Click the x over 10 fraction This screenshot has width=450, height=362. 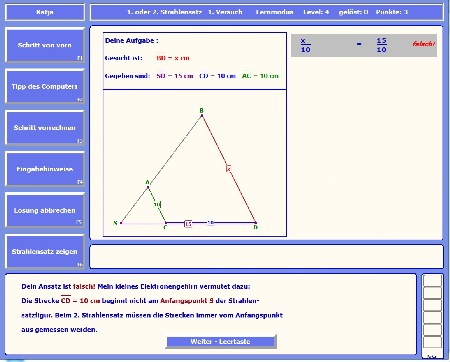[x=305, y=45]
